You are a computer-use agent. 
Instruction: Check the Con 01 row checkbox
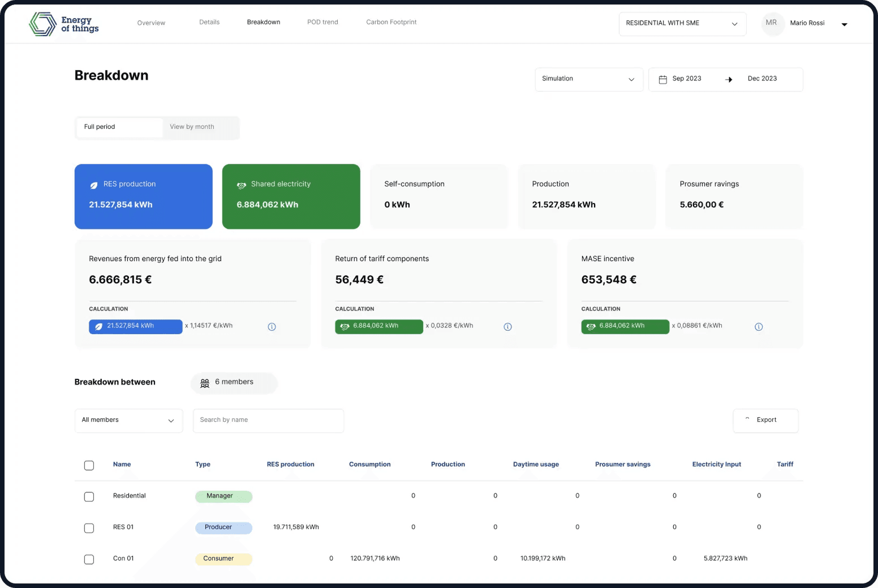pos(89,559)
